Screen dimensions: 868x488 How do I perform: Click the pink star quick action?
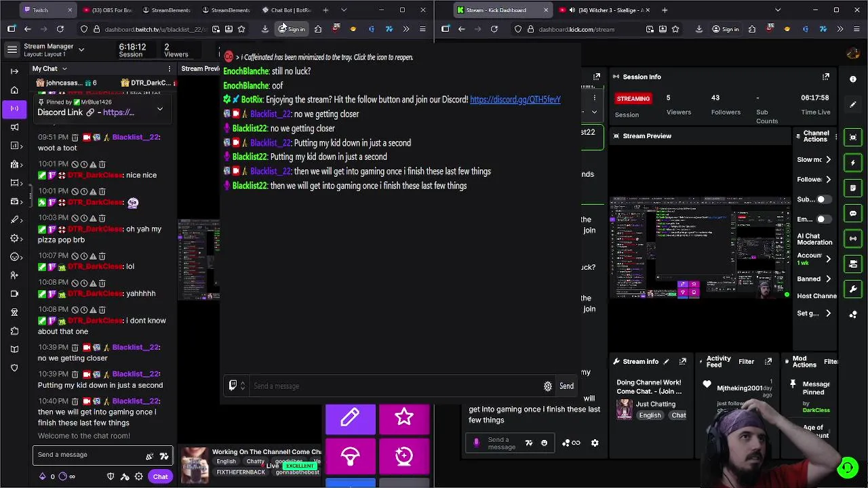coord(404,418)
